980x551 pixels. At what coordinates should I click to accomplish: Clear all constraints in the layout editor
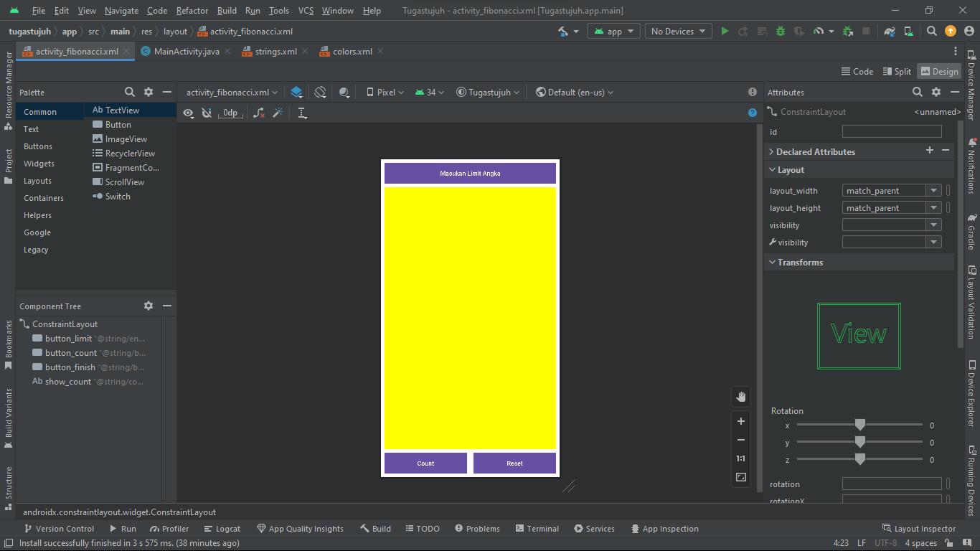point(259,113)
